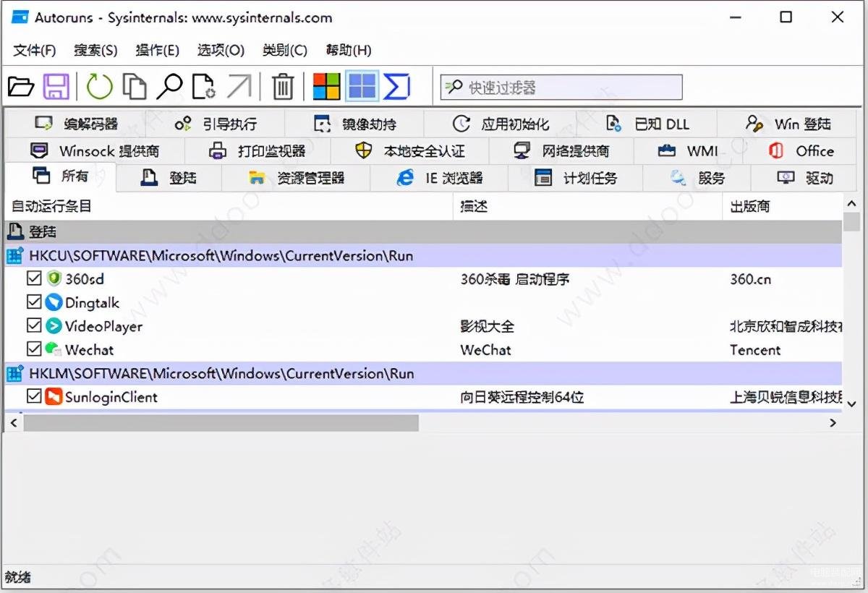868x593 pixels.
Task: Switch to the Office tab
Action: (x=801, y=151)
